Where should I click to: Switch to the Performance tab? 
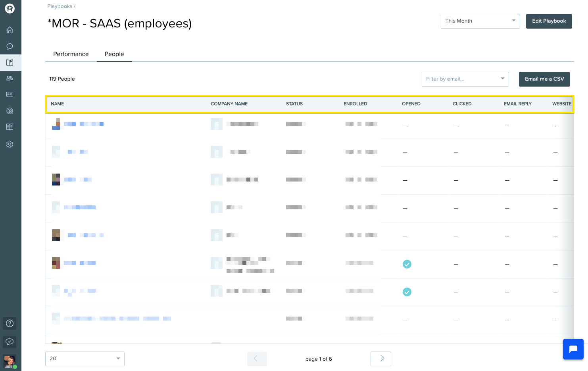71,54
